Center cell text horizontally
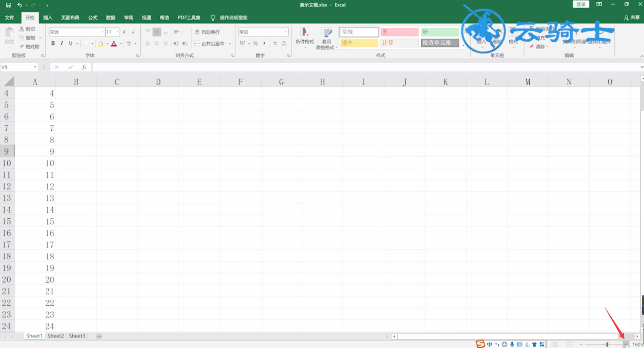The height and width of the screenshot is (348, 644). tap(156, 44)
